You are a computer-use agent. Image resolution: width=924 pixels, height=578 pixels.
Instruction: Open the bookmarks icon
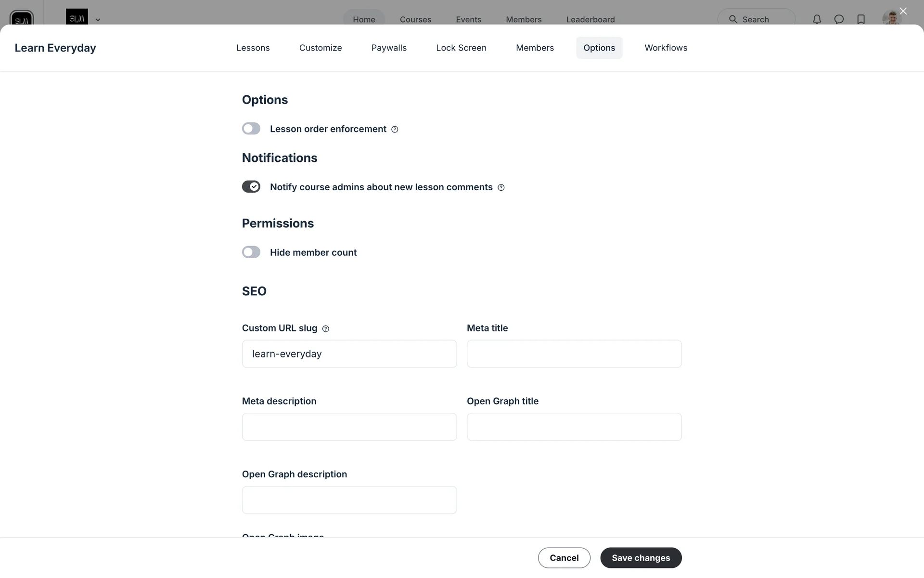(861, 19)
